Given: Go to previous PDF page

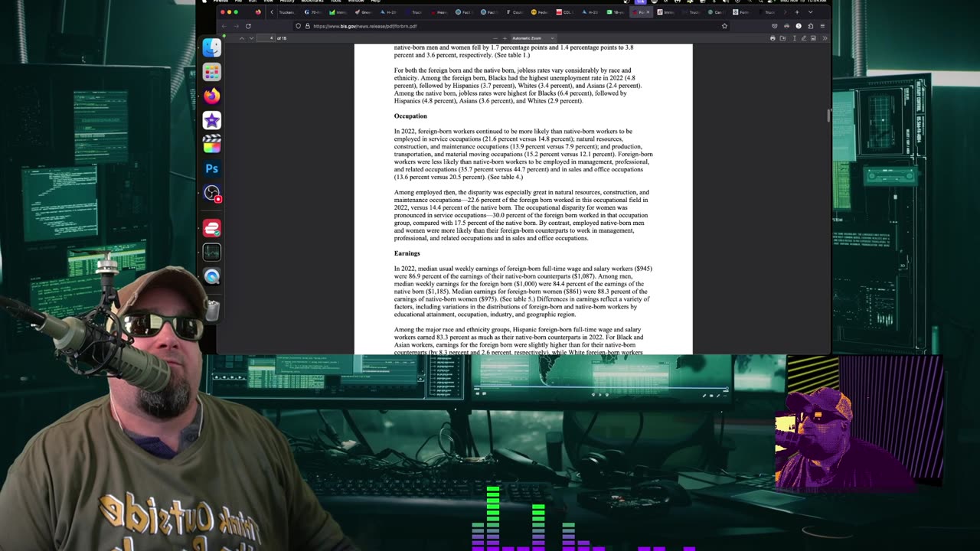Looking at the screenshot, I should point(242,38).
